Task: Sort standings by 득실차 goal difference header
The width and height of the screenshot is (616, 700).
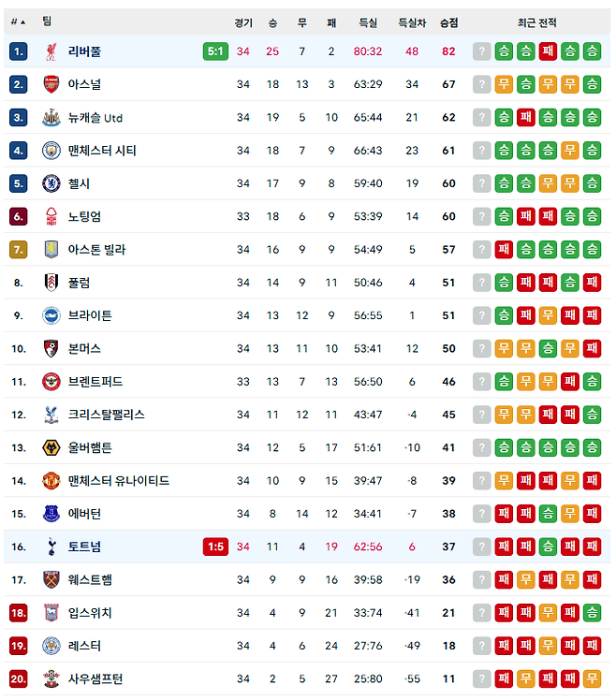Action: point(412,22)
